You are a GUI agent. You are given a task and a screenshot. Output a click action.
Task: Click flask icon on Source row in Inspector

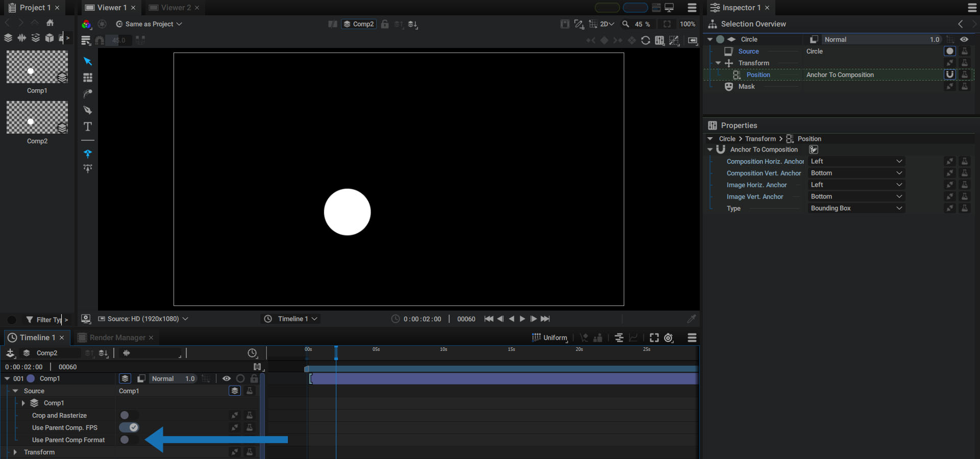point(965,51)
